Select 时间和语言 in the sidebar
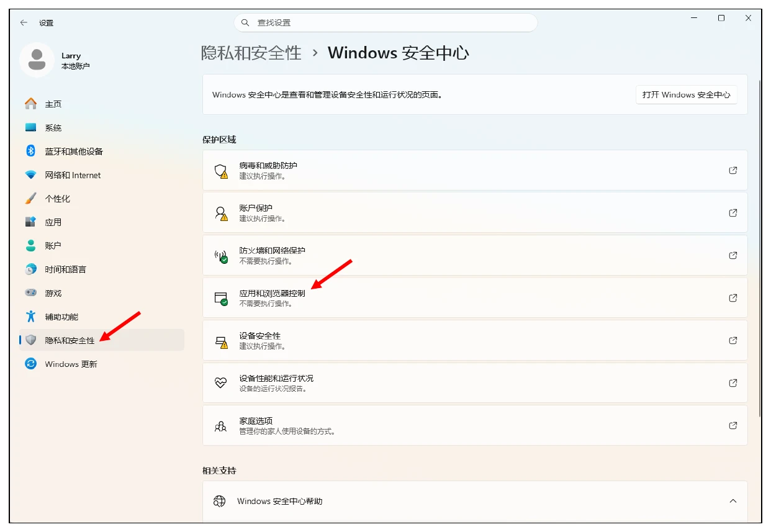This screenshot has width=771, height=532. tap(102, 269)
